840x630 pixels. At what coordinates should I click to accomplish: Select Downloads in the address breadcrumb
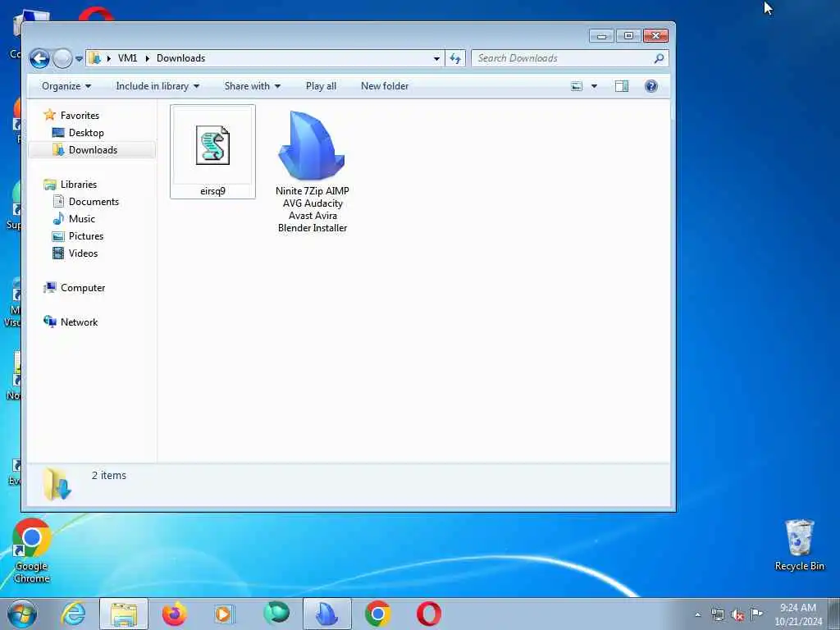(x=181, y=58)
